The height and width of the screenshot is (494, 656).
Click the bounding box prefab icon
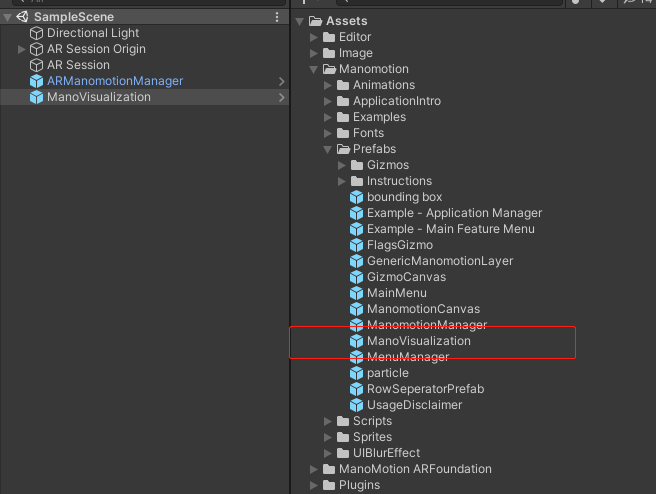[x=356, y=197]
